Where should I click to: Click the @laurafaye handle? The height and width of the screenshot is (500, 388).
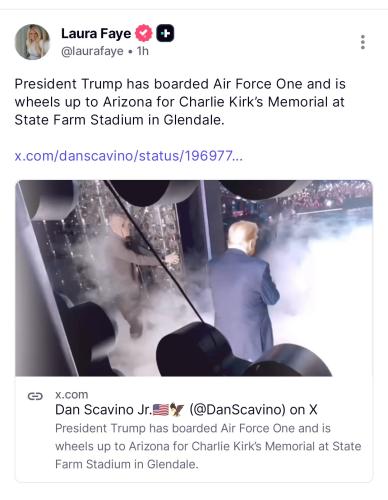point(92,51)
